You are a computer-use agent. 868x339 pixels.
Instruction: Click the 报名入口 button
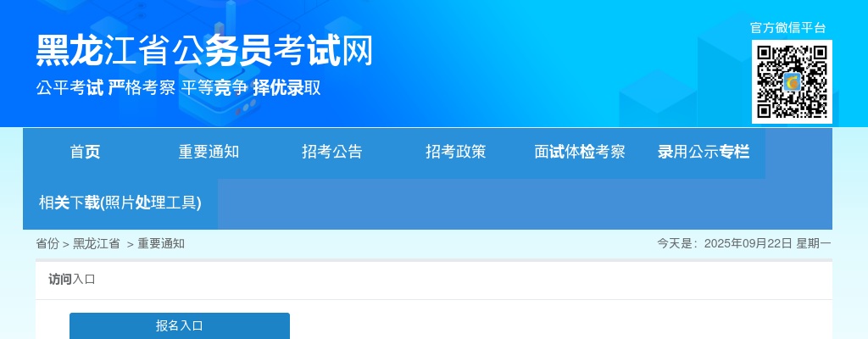click(x=180, y=325)
